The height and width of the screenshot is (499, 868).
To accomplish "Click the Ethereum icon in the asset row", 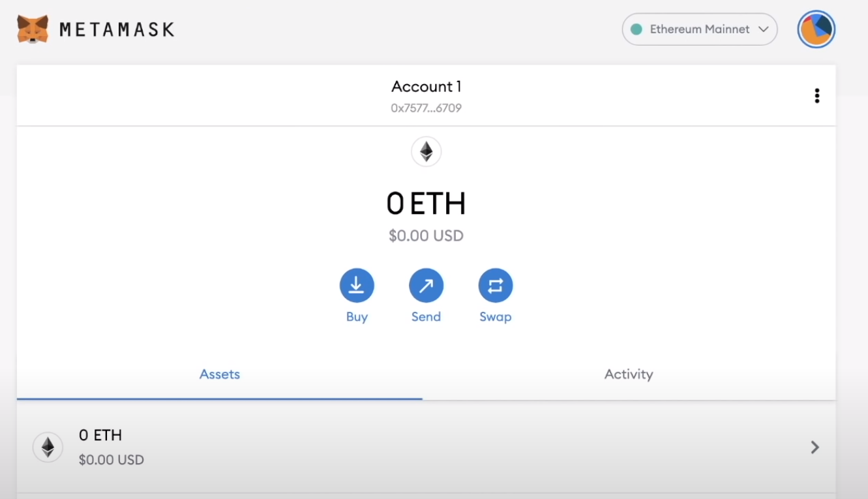I will (48, 447).
